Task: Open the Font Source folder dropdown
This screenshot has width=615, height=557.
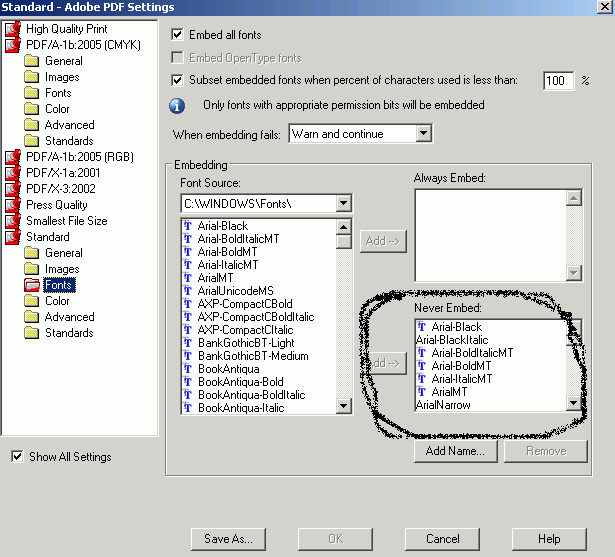Action: click(344, 204)
